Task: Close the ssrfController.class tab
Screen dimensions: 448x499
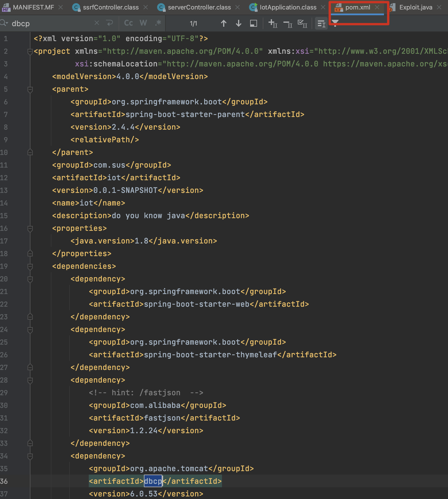Action: coord(146,7)
